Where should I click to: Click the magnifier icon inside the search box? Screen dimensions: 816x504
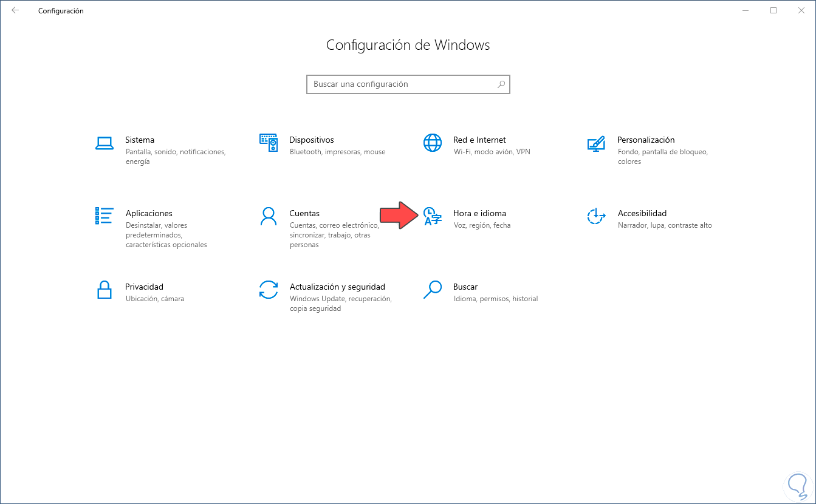[501, 84]
